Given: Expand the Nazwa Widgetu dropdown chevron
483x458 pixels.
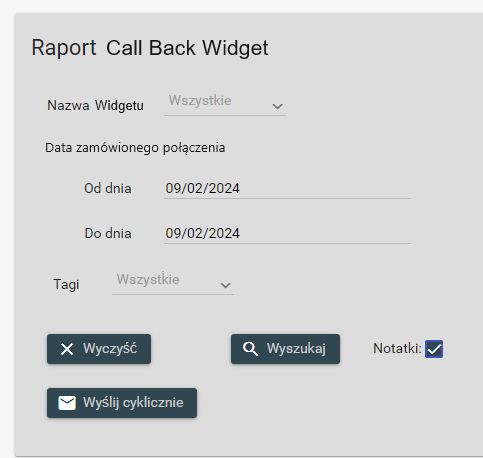Looking at the screenshot, I should (x=277, y=107).
